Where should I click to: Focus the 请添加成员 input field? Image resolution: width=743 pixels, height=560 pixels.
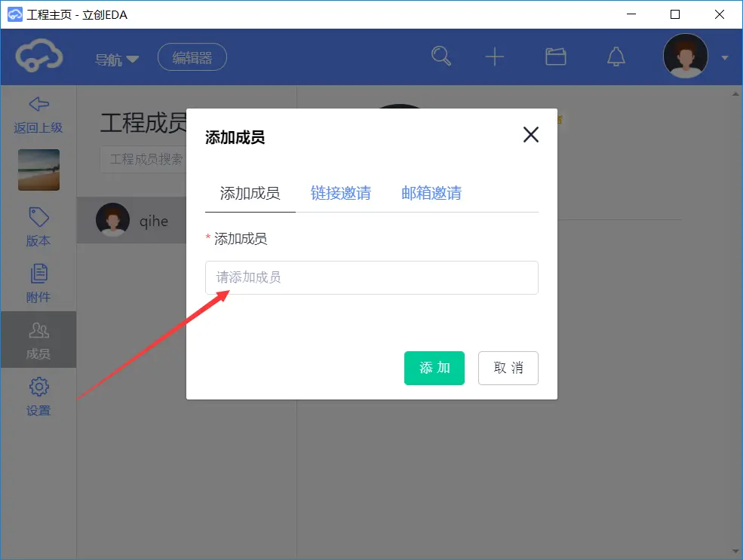click(371, 277)
